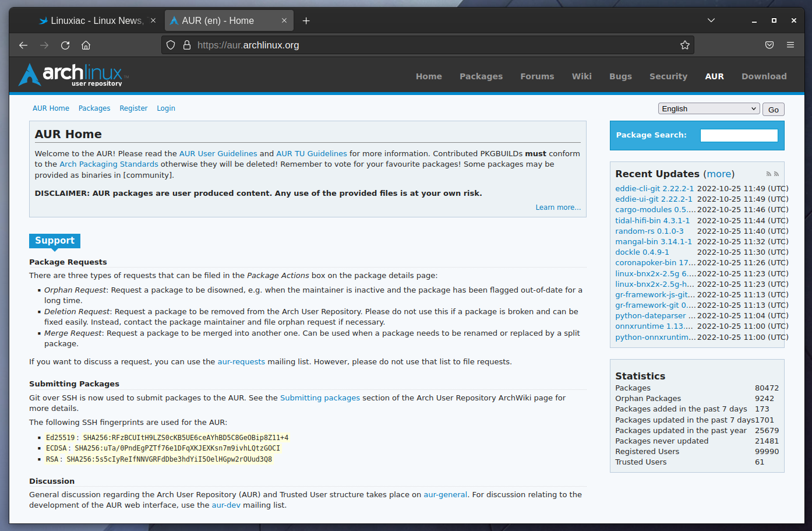Open Home in the top navigation
The image size is (812, 531).
point(429,76)
